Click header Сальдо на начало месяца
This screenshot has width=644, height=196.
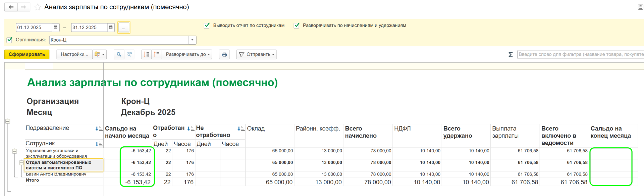pyautogui.click(x=127, y=132)
